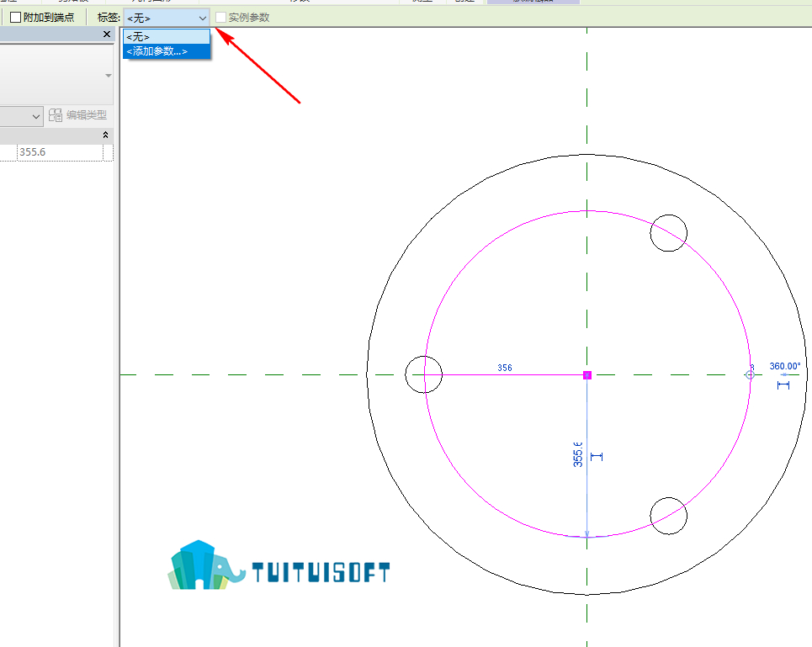Collapse the property group double chevron
This screenshot has width=812, height=647.
106,135
